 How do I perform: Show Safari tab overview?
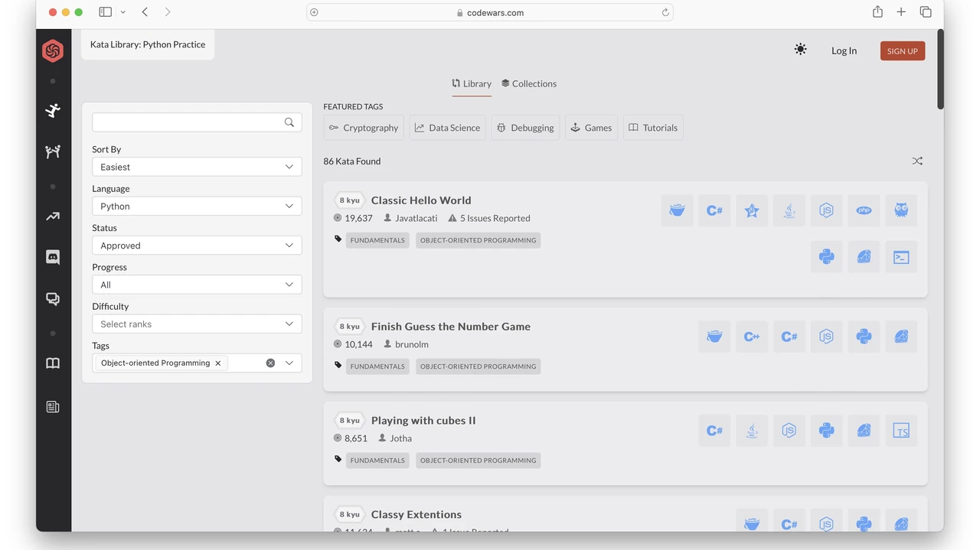click(926, 11)
